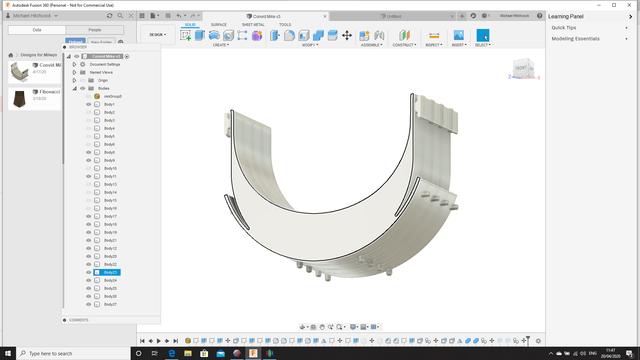Jump to the timeline start
Screen dimensions: 640x360
(142, 341)
